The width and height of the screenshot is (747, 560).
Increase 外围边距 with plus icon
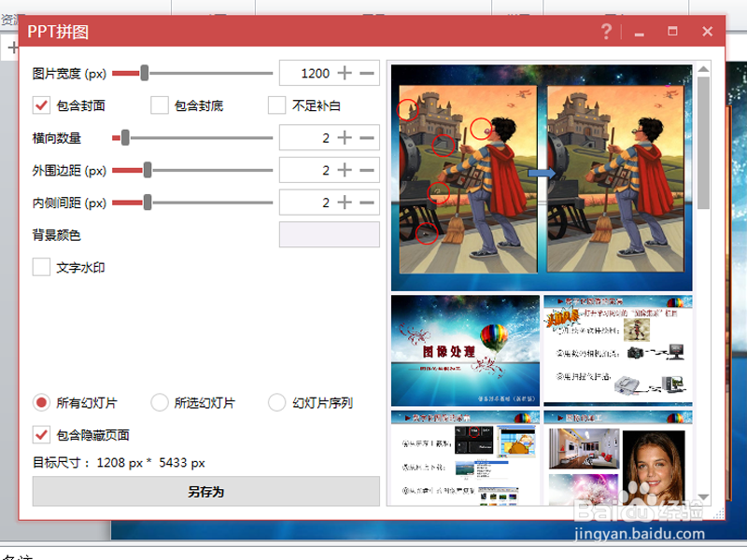pyautogui.click(x=345, y=170)
